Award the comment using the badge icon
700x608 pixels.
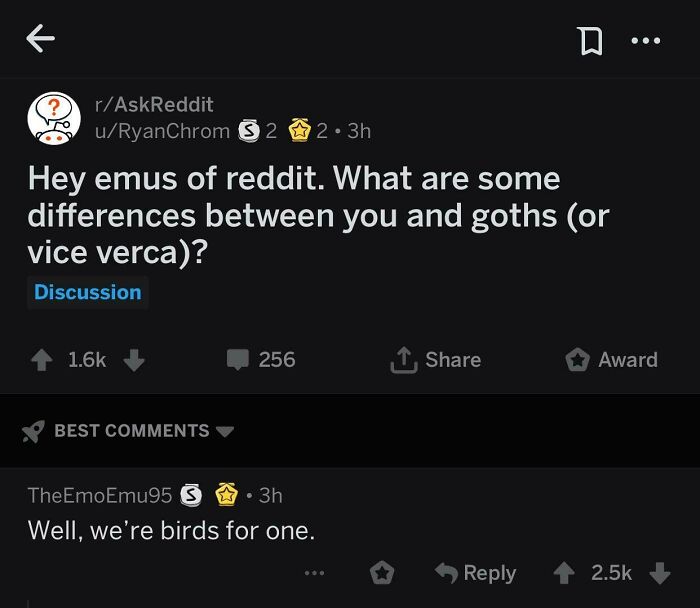[382, 573]
